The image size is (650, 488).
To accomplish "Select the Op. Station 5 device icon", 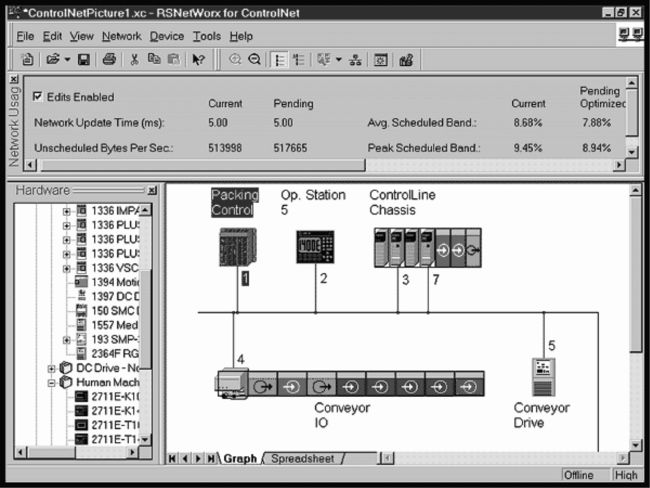I will point(315,247).
